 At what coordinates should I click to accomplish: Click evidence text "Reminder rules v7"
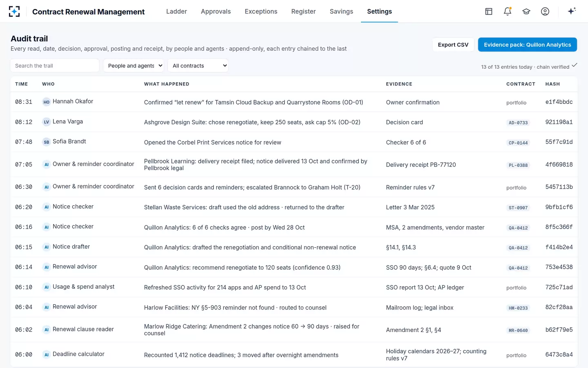pos(410,187)
